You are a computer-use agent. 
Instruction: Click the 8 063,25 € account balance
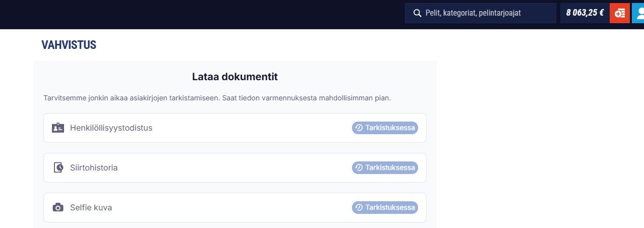point(584,13)
